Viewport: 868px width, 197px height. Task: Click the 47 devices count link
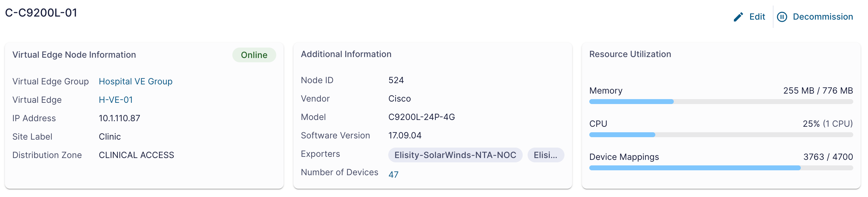click(393, 174)
